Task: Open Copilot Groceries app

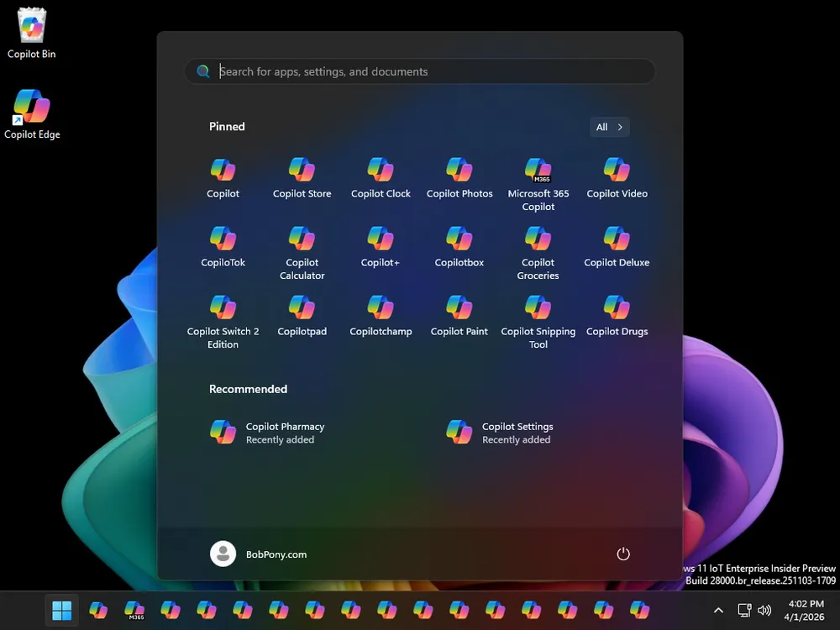Action: [538, 247]
